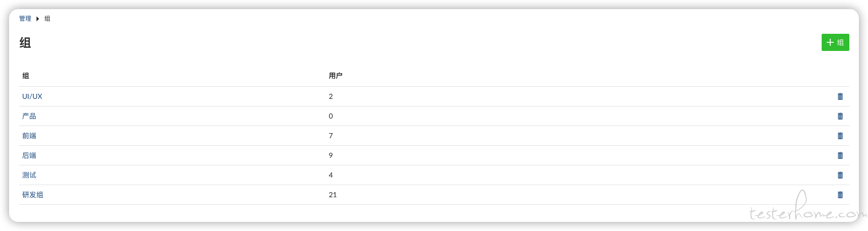
Task: Click user count 21 for 研发组
Action: click(332, 195)
